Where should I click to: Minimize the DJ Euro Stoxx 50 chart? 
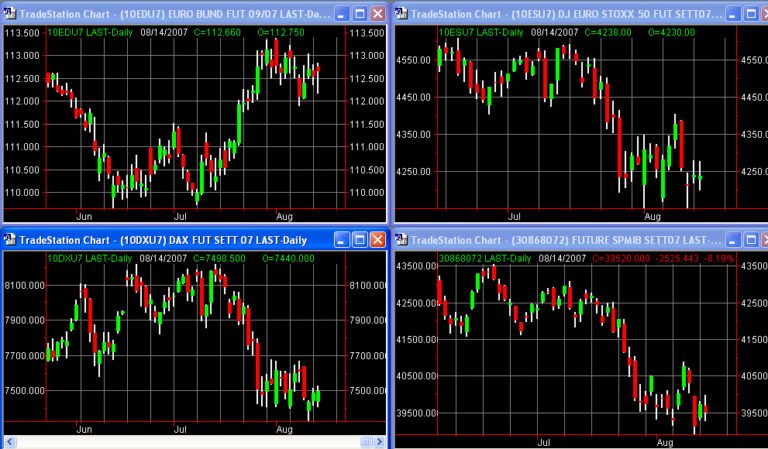click(732, 15)
